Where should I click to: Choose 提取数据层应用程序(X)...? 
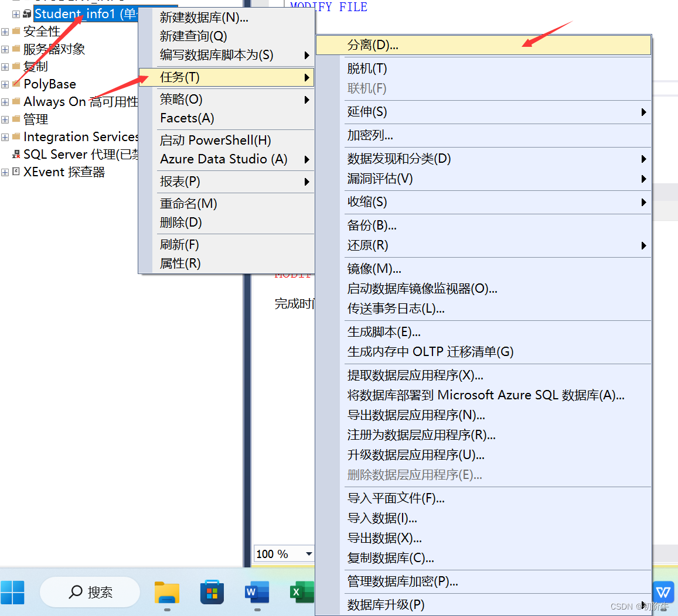tap(483, 375)
